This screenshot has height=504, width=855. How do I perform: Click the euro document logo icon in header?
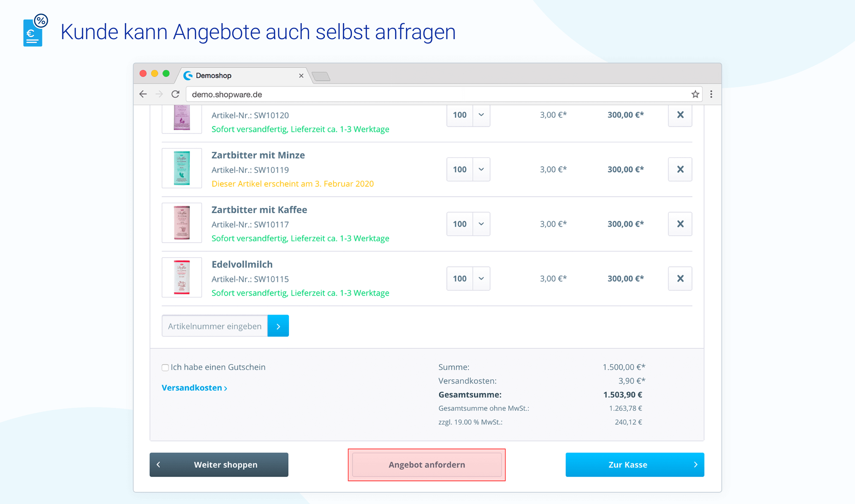pyautogui.click(x=35, y=30)
